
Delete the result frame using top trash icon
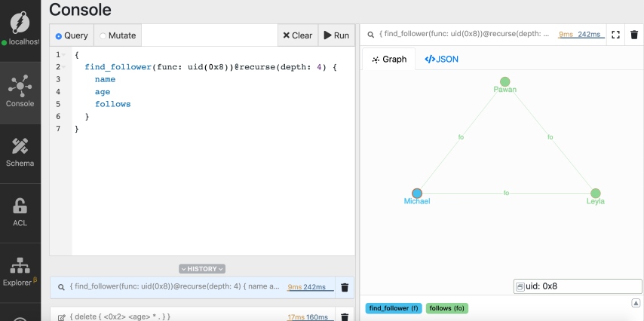tap(634, 35)
